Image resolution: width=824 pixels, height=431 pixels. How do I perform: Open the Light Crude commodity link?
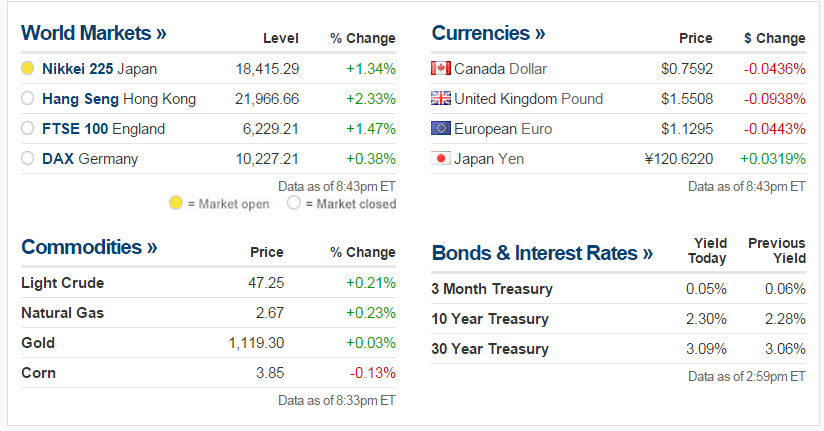tap(62, 283)
